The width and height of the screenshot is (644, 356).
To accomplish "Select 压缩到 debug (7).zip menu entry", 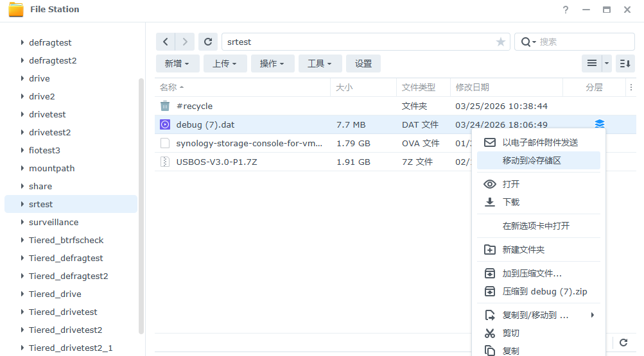I will 544,291.
